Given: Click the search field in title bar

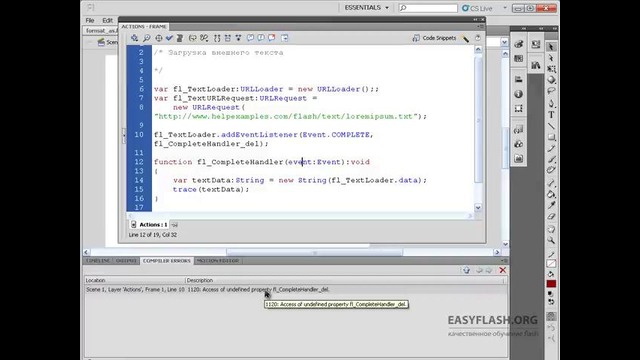Looking at the screenshot, I should [x=428, y=8].
